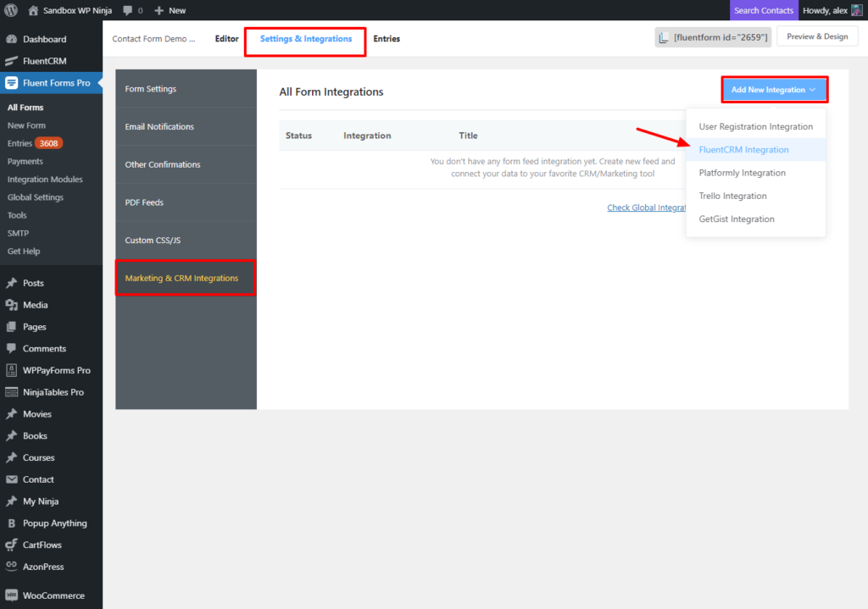The width and height of the screenshot is (868, 609).
Task: Open Tools submenu item
Action: click(x=17, y=215)
